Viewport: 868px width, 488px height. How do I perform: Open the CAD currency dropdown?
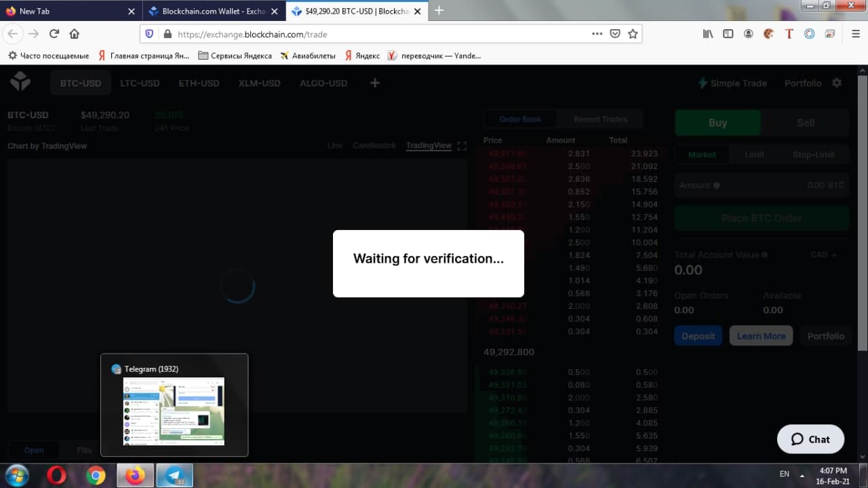[x=823, y=255]
